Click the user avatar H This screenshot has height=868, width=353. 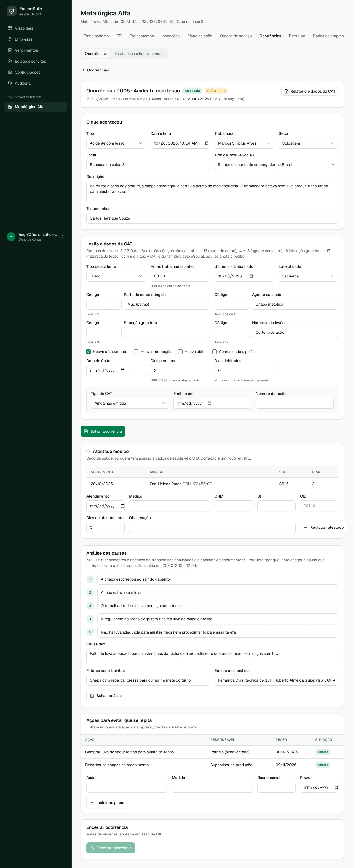(11, 237)
